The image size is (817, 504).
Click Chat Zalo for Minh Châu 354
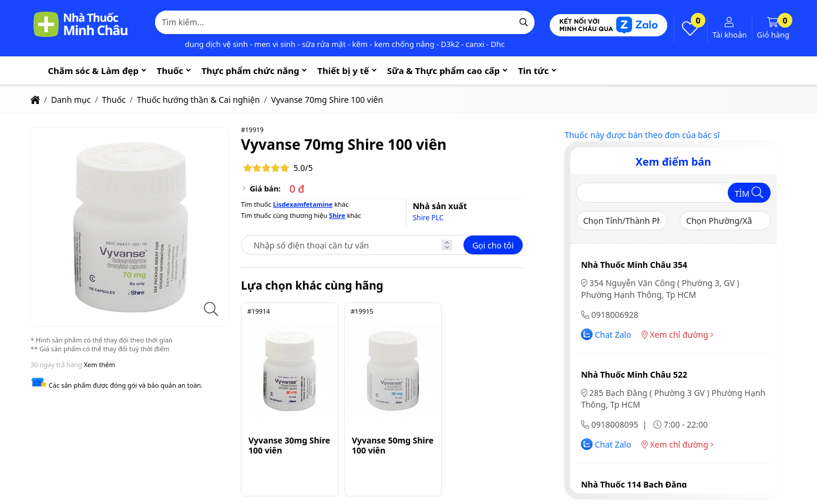[x=606, y=334]
